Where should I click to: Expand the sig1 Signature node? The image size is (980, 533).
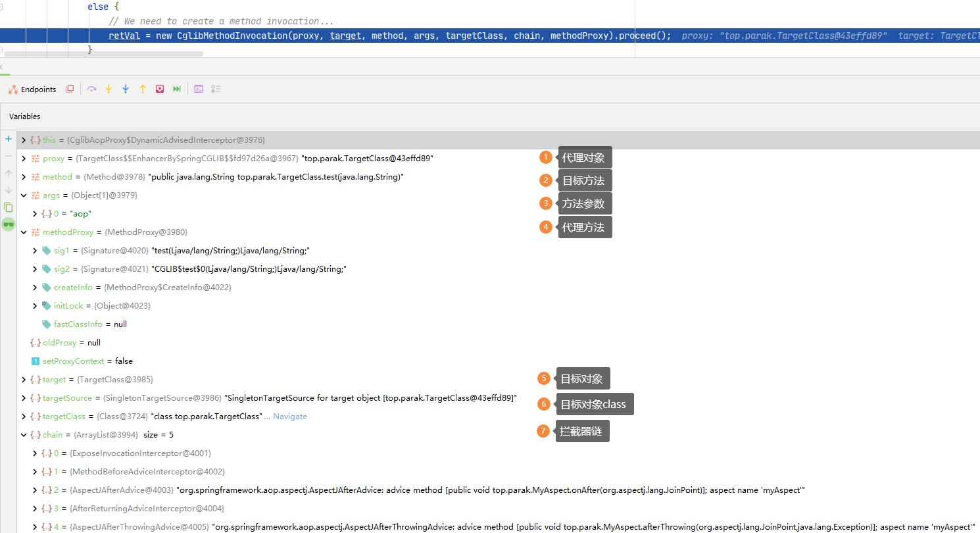35,251
